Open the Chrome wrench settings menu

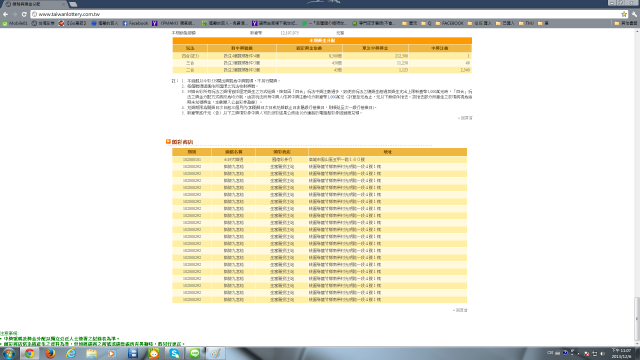tap(634, 14)
